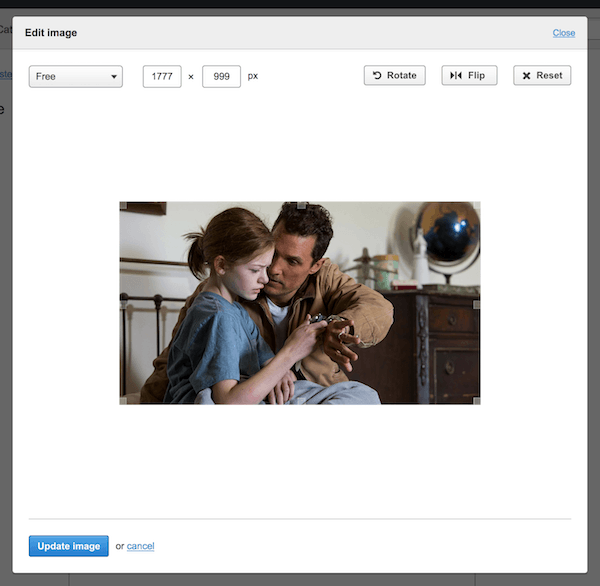The height and width of the screenshot is (586, 600).
Task: Flip the image with the Flip button
Action: (470, 75)
